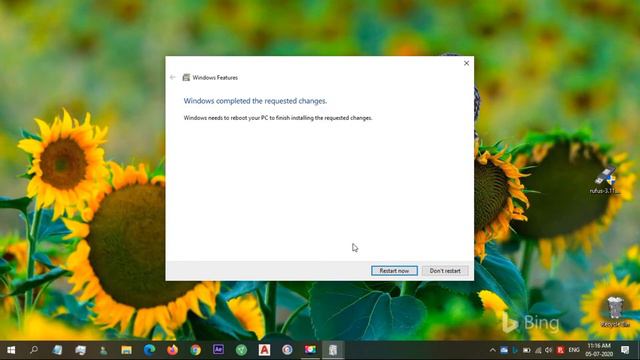Launch Firefox from the taskbar

pyautogui.click(x=172, y=350)
